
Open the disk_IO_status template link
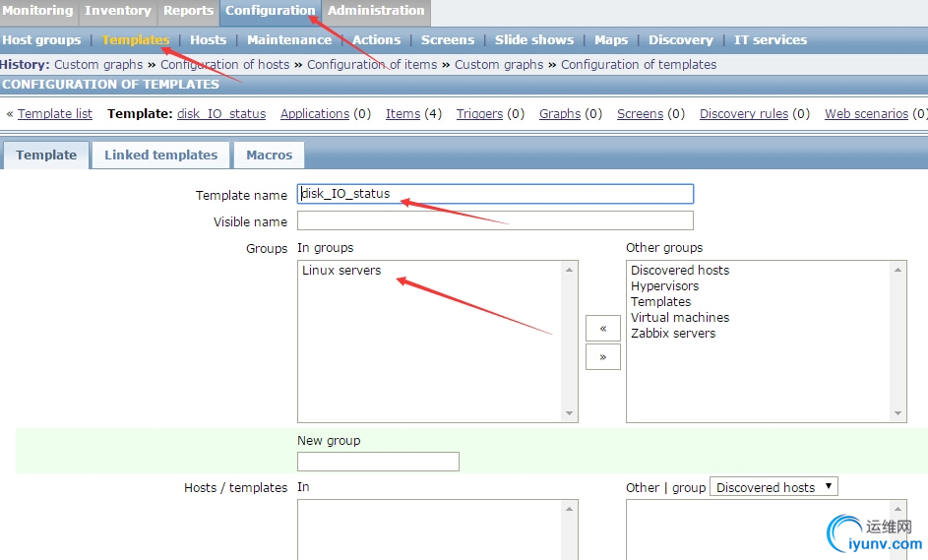[x=221, y=113]
